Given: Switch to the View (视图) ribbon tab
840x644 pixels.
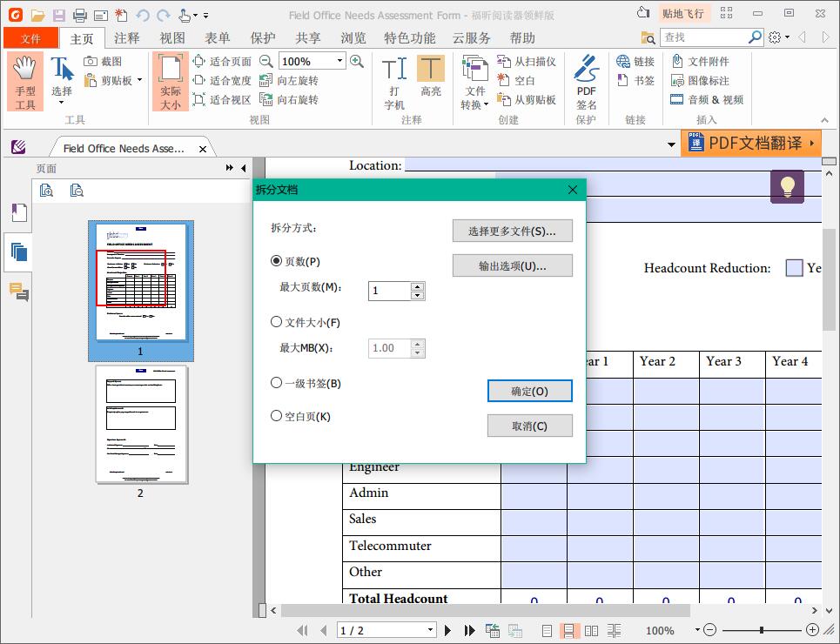Looking at the screenshot, I should pos(172,38).
